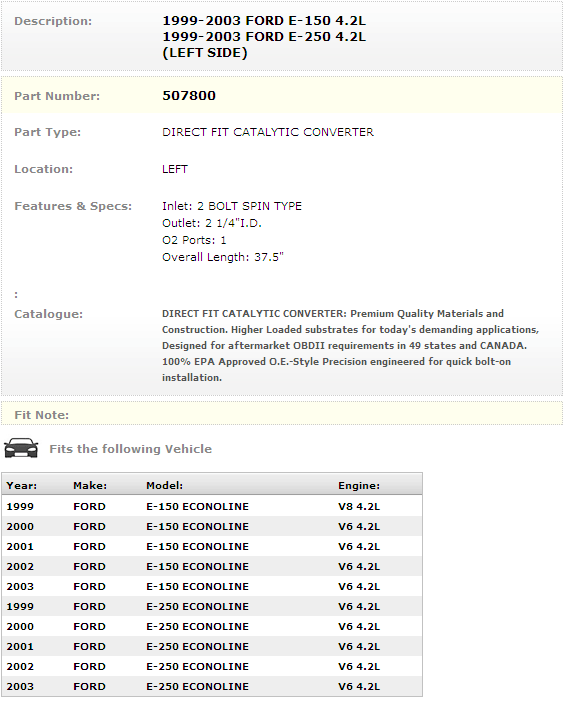
Task: Click FORD in the 1999 E-150 row
Action: point(89,506)
